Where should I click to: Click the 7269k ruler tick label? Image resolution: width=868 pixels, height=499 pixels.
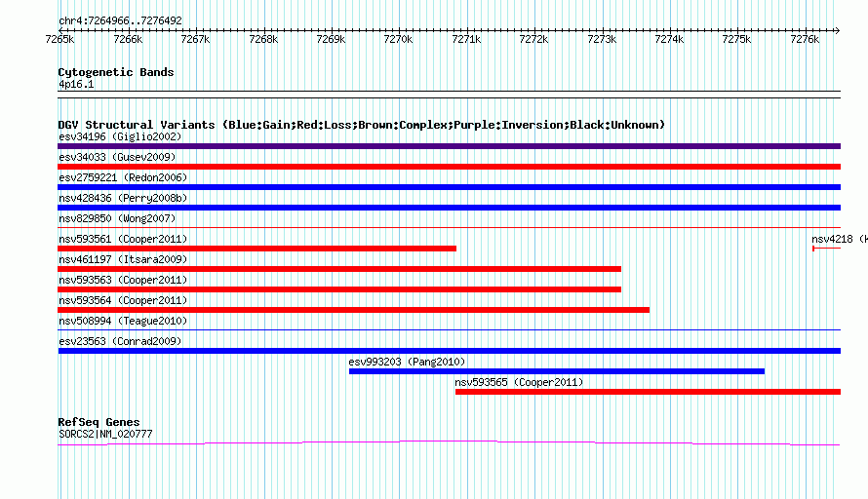click(331, 39)
